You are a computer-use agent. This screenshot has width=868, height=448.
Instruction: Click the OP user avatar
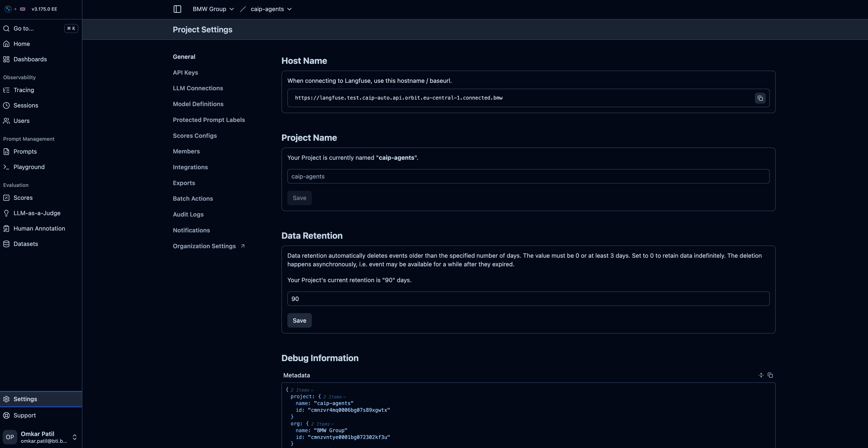(10, 437)
